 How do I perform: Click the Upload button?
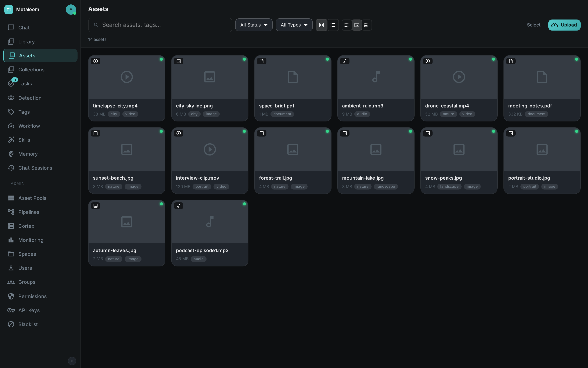point(564,25)
